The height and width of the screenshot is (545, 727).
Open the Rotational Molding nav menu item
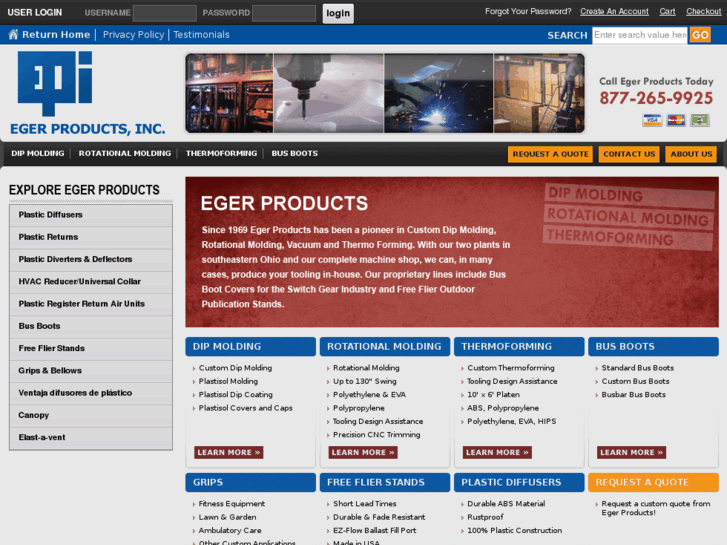coord(125,153)
